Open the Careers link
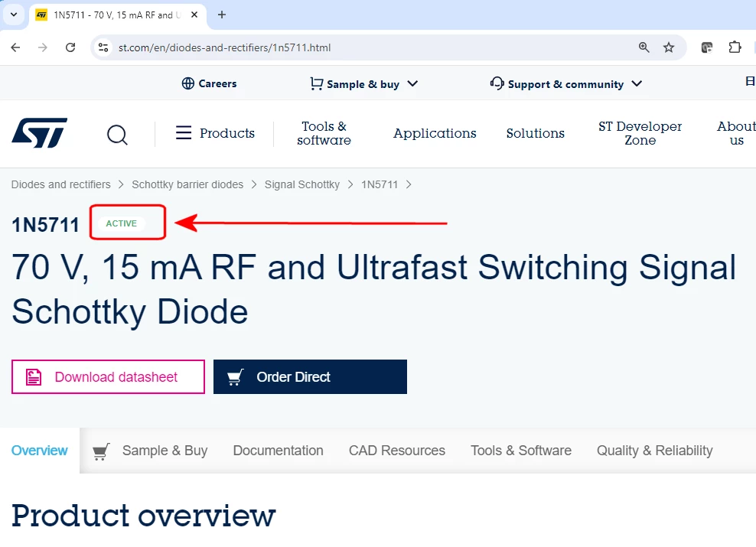This screenshot has height=547, width=756. (209, 83)
